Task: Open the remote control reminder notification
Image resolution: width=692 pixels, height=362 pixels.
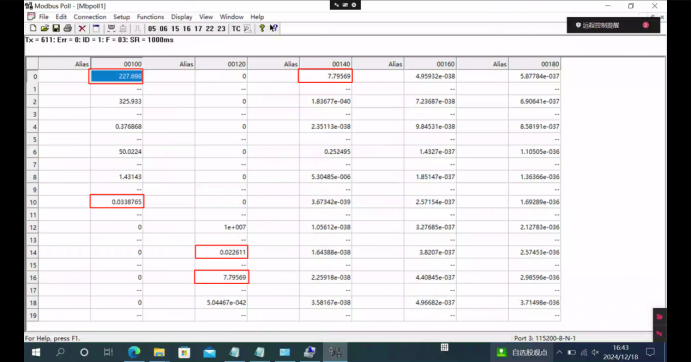Action: [613, 25]
